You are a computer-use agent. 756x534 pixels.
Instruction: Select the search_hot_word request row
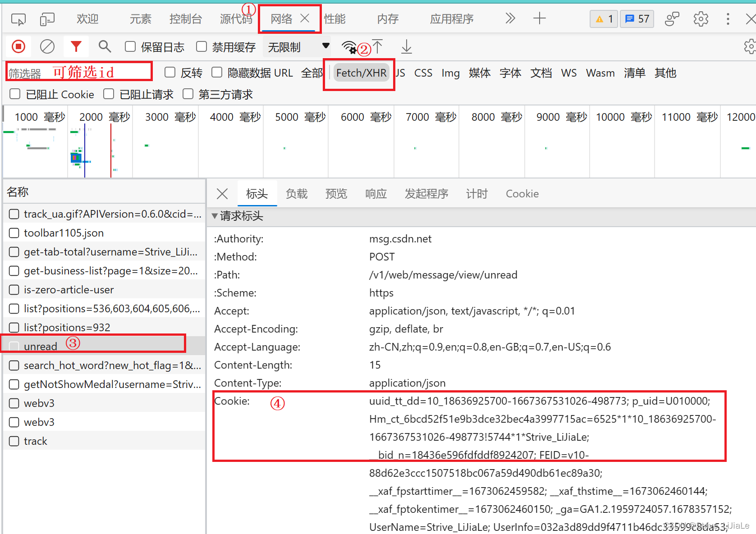(104, 365)
